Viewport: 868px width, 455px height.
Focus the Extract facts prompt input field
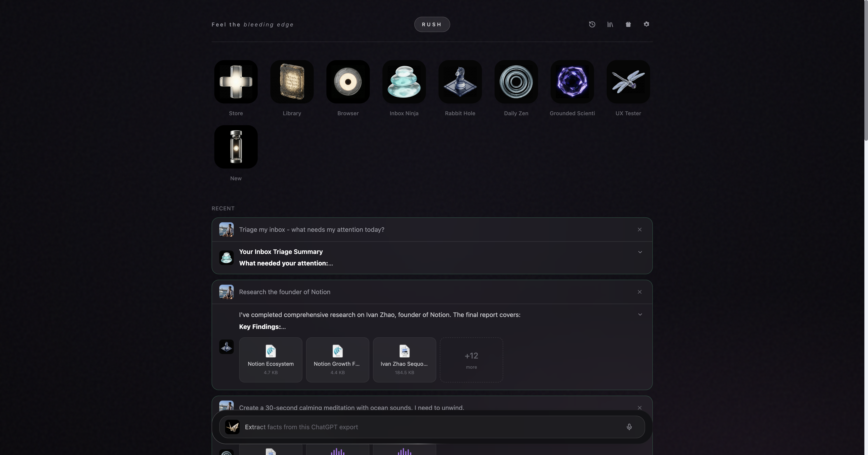(432, 427)
